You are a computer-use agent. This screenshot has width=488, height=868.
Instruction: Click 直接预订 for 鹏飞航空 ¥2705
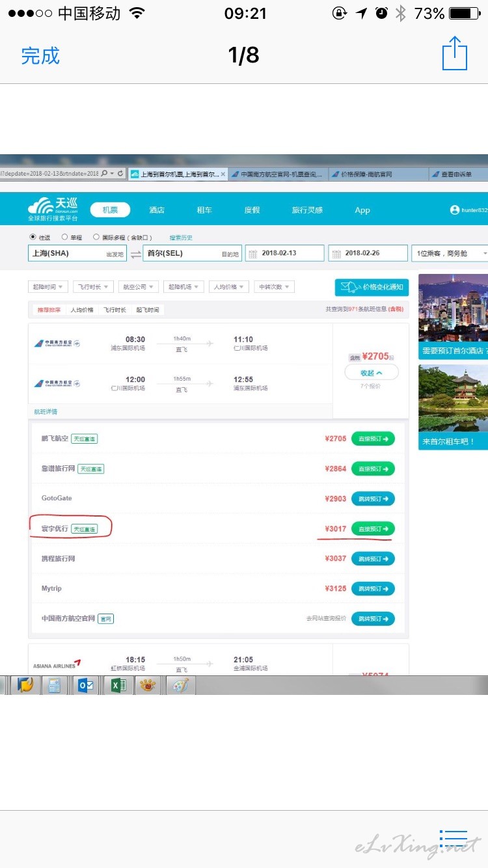tap(373, 439)
